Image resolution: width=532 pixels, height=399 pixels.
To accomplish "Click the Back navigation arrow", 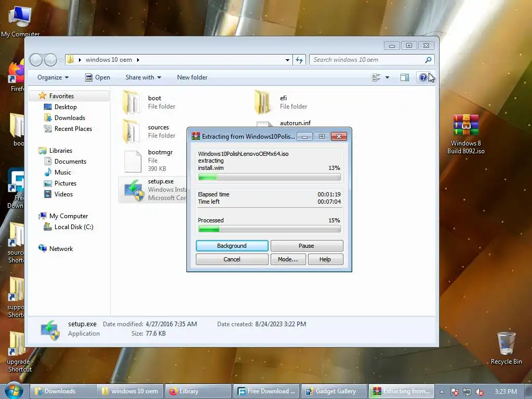I will tap(36, 60).
